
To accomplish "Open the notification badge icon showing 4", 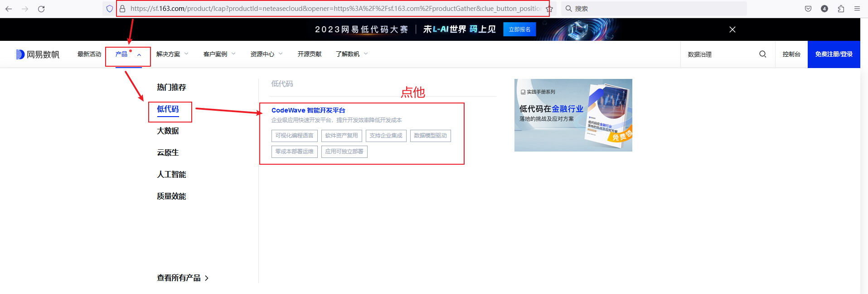I will 824,9.
